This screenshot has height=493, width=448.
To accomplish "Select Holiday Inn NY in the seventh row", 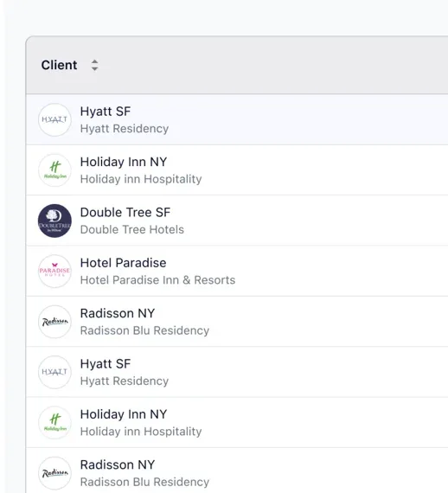I will tap(124, 414).
